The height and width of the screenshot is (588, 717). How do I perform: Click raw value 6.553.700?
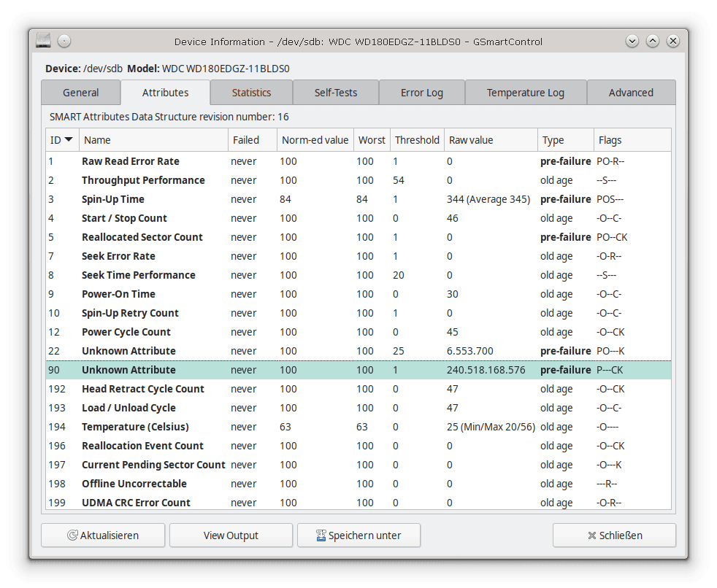point(470,351)
